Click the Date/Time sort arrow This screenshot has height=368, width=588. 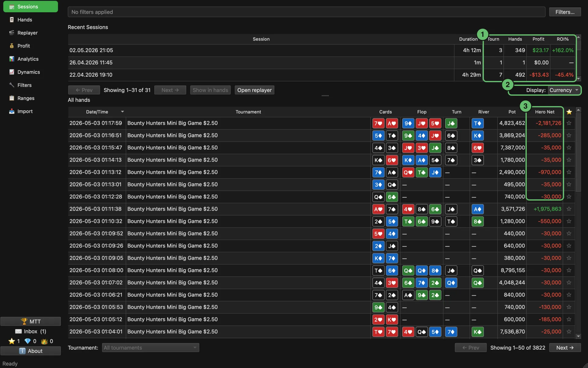click(x=123, y=112)
